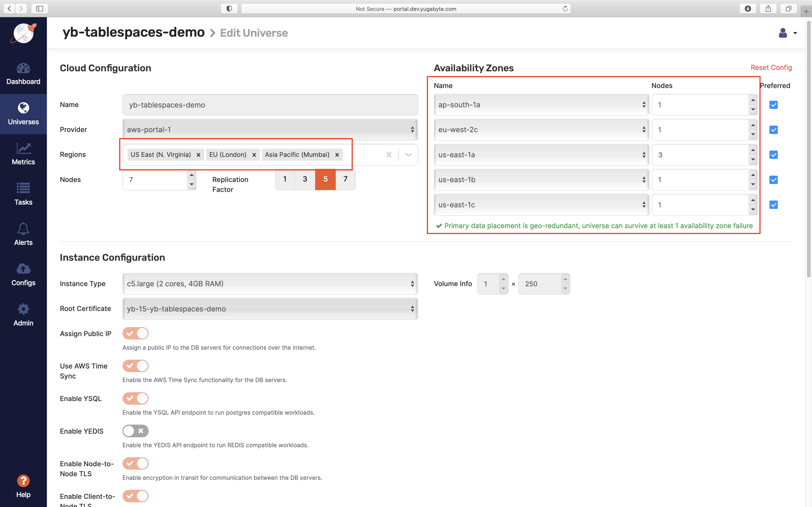Disable the Assign Public IP toggle
Image resolution: width=812 pixels, height=507 pixels.
point(135,333)
